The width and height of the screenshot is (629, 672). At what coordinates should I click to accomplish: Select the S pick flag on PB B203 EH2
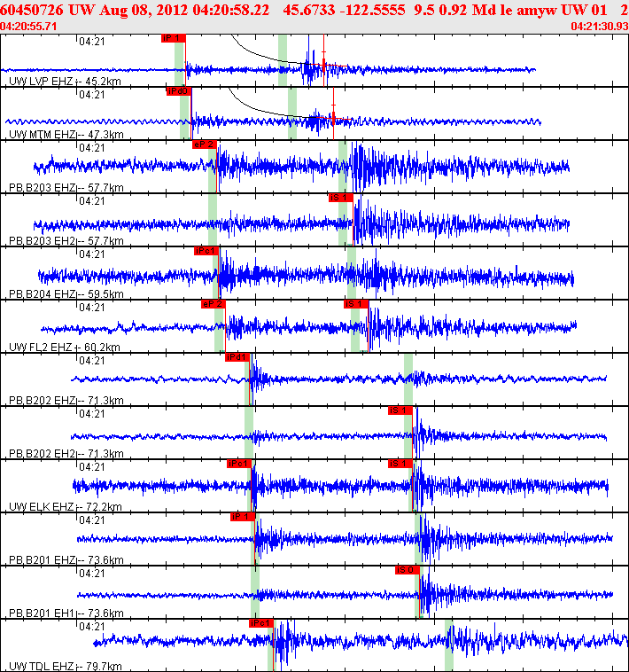(341, 198)
